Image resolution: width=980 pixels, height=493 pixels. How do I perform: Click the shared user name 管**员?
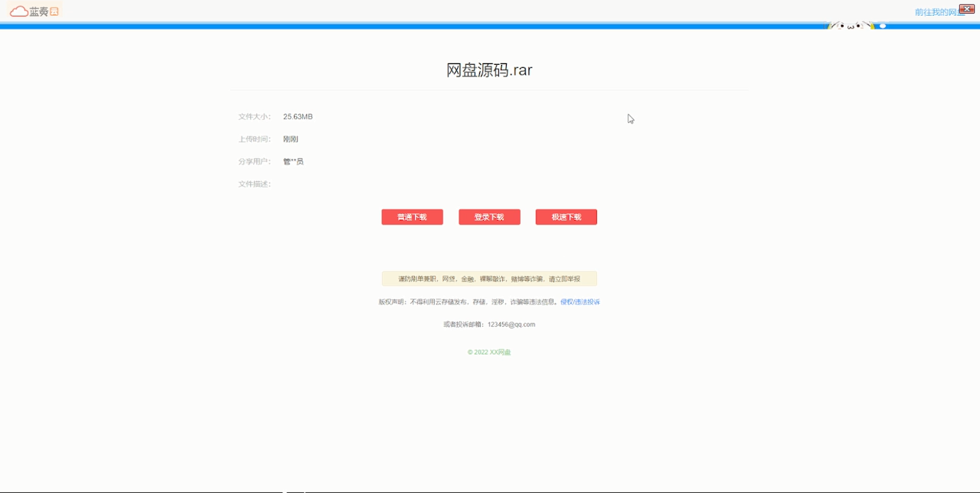point(293,161)
